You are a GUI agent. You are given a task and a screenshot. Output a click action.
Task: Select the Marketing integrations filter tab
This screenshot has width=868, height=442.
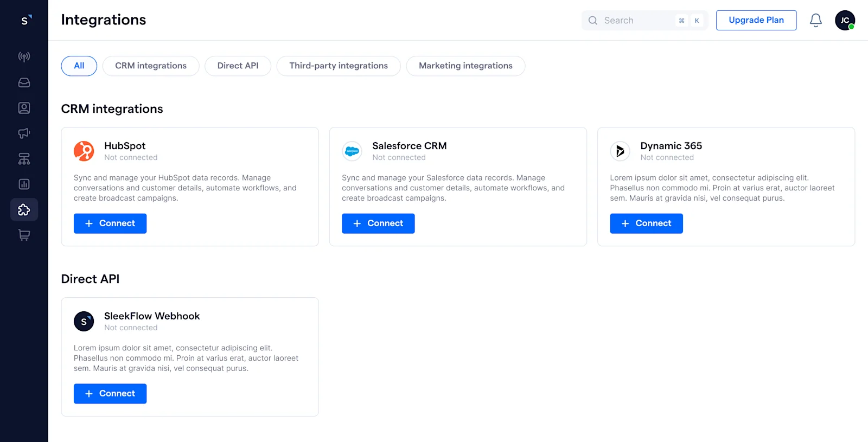point(465,66)
